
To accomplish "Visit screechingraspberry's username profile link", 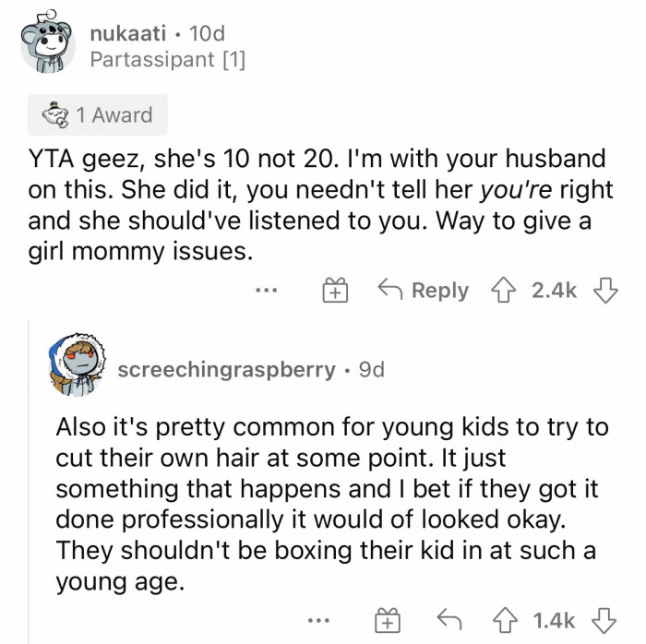I will [x=226, y=370].
